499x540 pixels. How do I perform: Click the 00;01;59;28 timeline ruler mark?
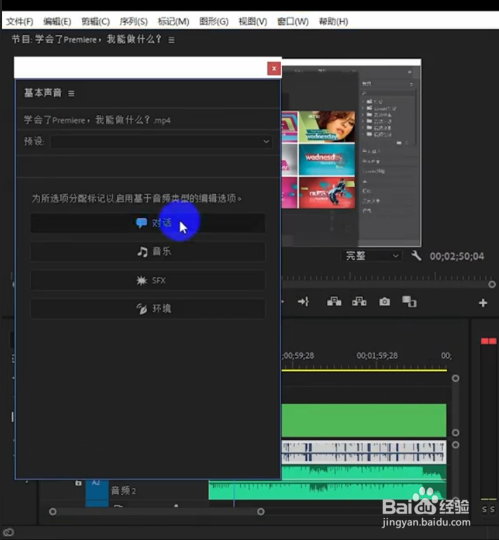(377, 355)
